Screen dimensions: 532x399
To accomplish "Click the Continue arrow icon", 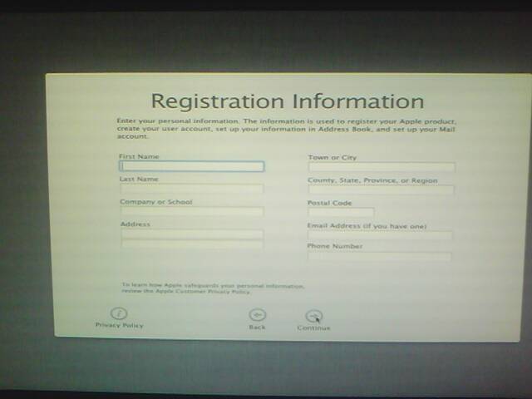I will 313,315.
